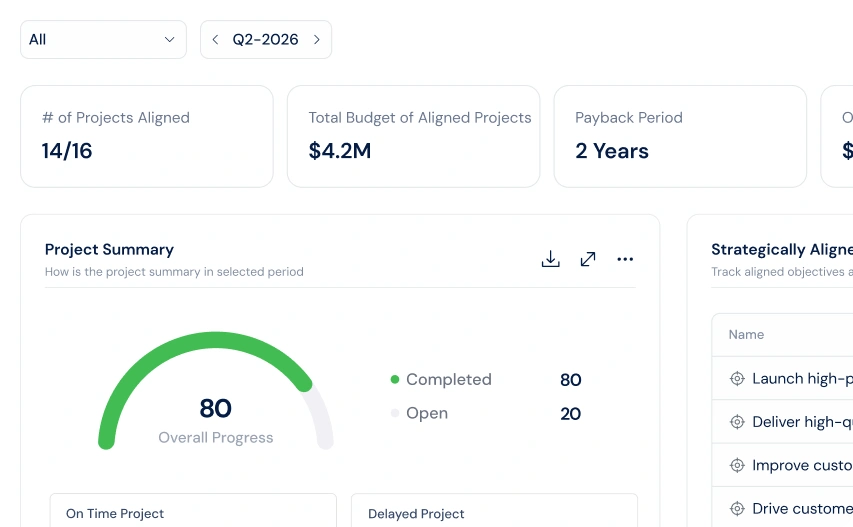Download the Project Summary report
Screen dimensions: 853x527
point(551,259)
